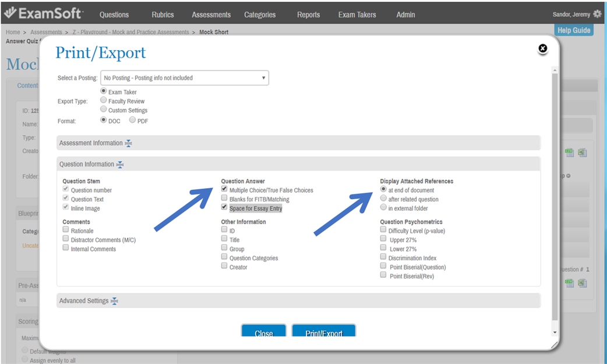Screen dimensions: 607x364
Task: Open the Categories menu
Action: (260, 15)
